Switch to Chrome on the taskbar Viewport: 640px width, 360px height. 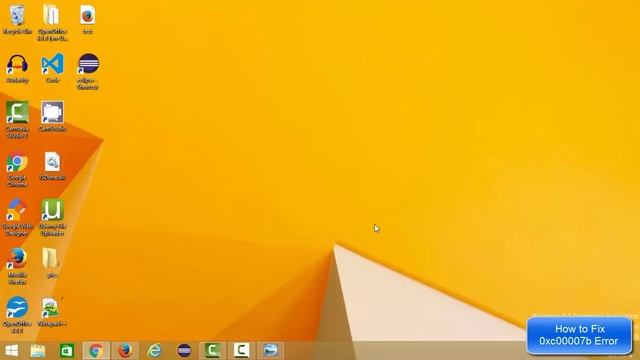pos(96,351)
